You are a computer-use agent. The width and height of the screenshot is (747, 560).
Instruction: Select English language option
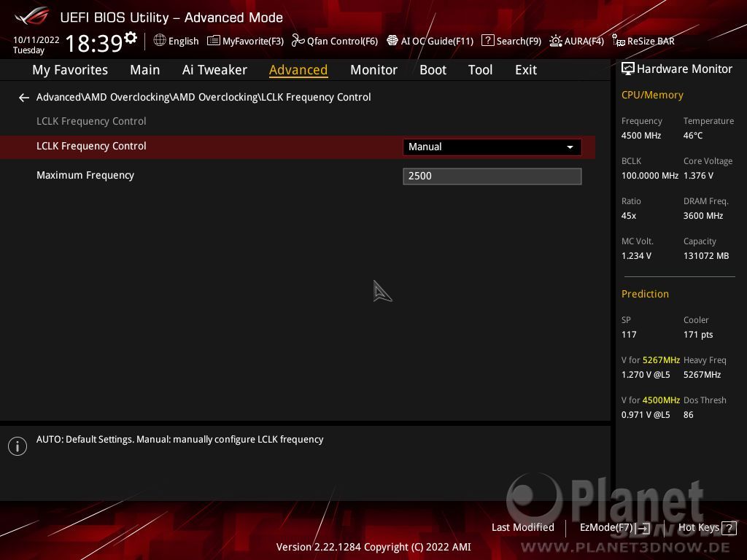pos(183,42)
